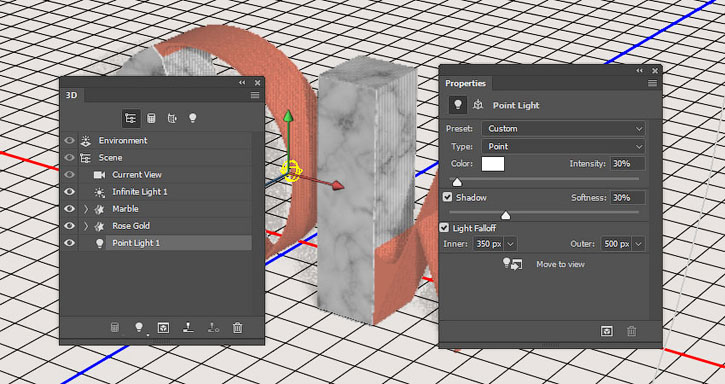Screen dimensions: 725x384
Task: Filter 3D panel by materials
Action: tap(172, 118)
